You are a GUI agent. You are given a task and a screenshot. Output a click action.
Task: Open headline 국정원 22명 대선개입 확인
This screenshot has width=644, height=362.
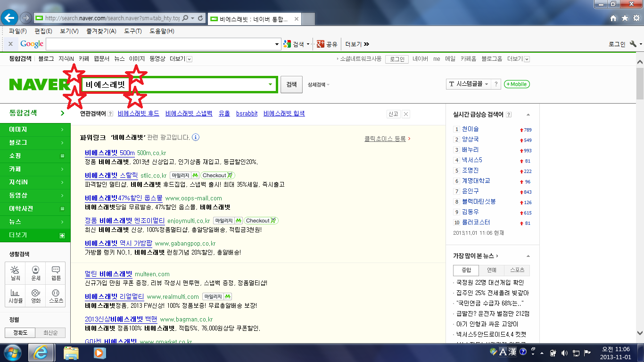pos(490,282)
